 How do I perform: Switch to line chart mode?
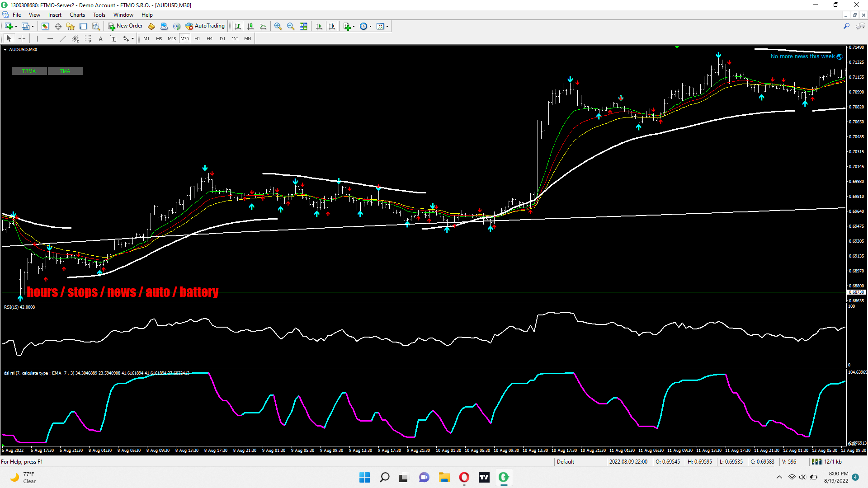tap(263, 26)
